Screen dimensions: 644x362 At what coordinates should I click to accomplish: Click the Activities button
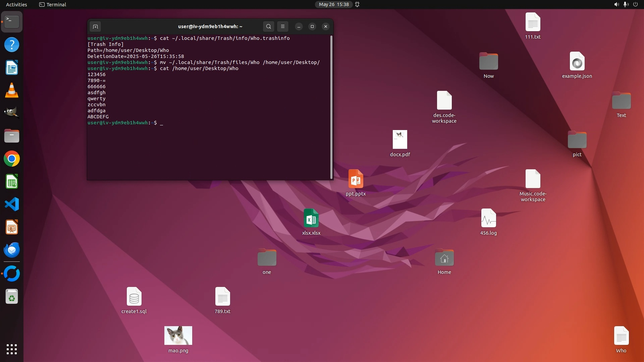point(16,4)
